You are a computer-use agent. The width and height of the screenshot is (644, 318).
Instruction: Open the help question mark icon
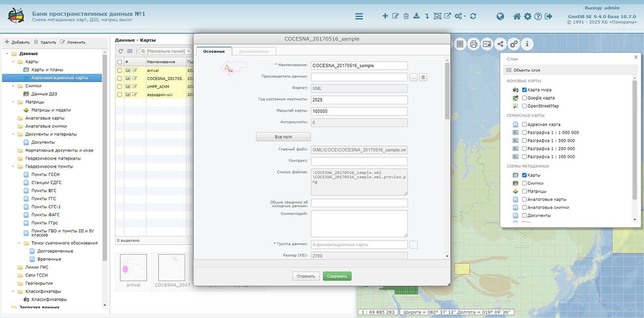538,16
